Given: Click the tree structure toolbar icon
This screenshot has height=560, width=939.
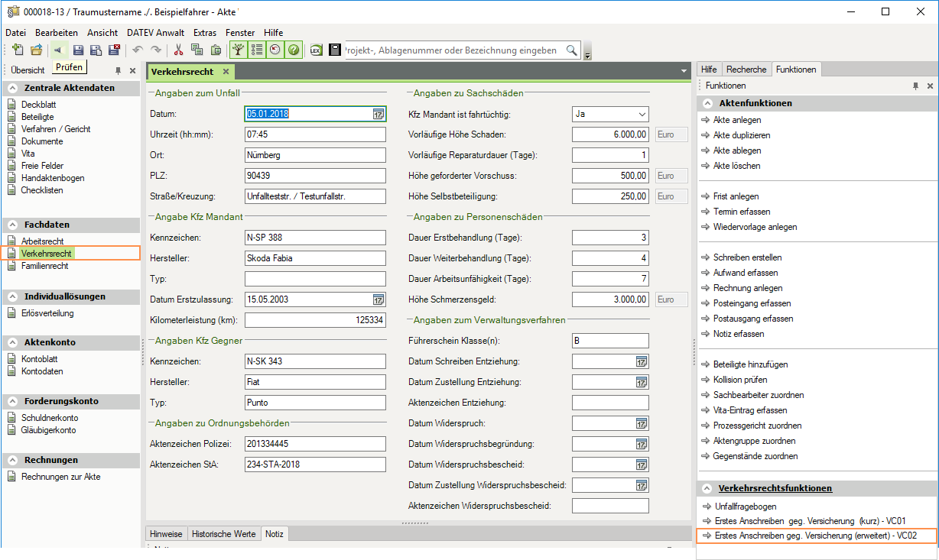Looking at the screenshot, I should 239,50.
